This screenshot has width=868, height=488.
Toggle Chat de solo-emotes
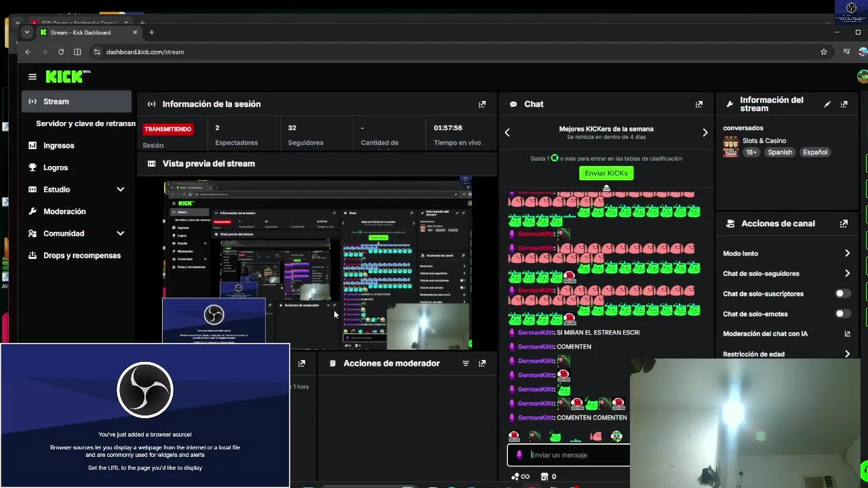842,314
